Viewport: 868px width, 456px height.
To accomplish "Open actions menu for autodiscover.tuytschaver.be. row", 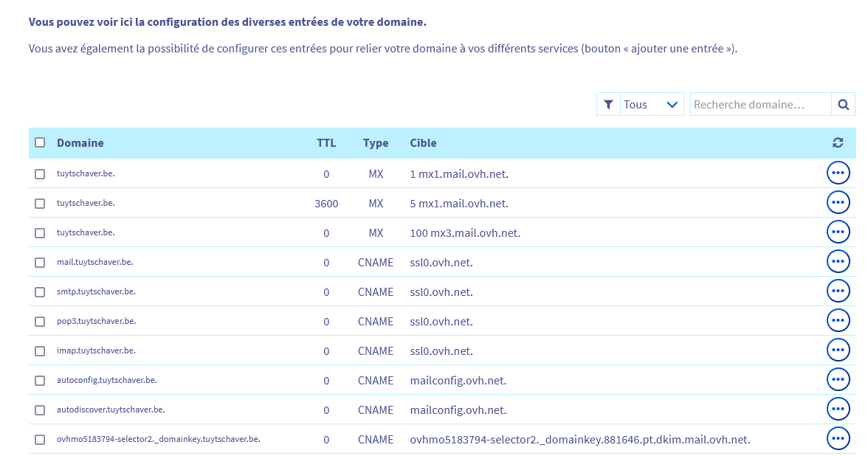I will click(838, 410).
